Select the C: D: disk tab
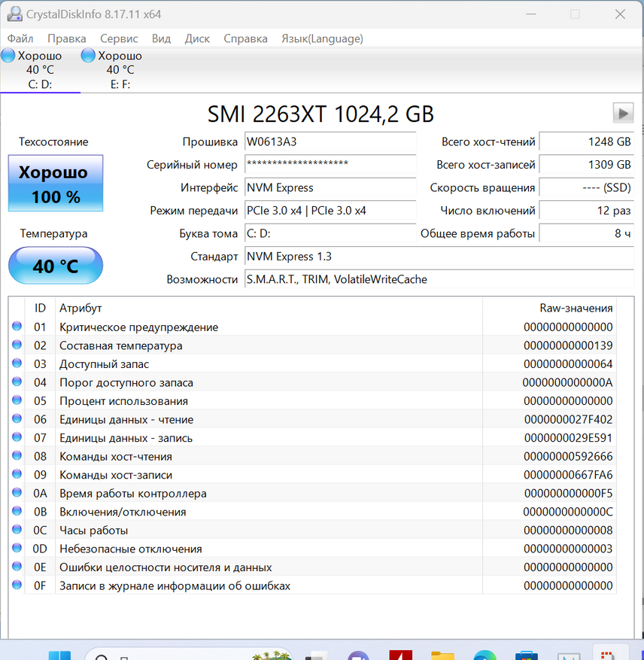Image resolution: width=644 pixels, height=660 pixels. (40, 70)
